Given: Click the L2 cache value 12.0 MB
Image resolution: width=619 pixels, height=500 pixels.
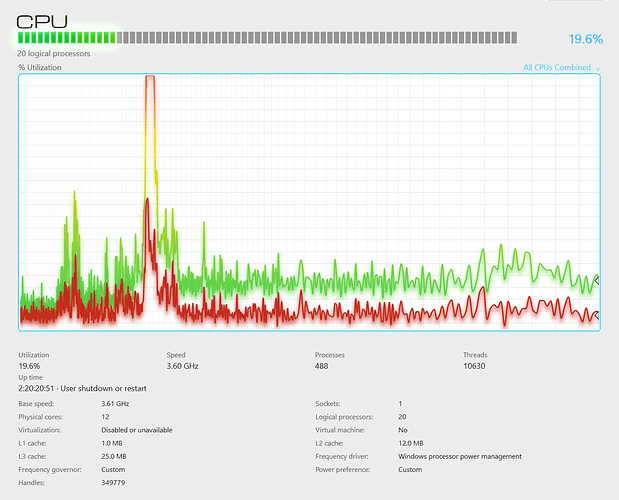Looking at the screenshot, I should (411, 443).
